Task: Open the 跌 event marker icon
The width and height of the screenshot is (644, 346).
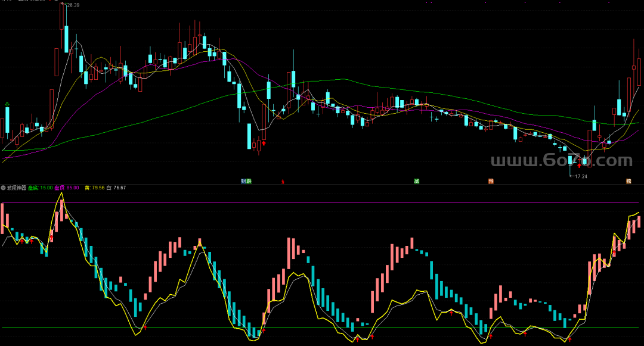Action: coord(249,180)
